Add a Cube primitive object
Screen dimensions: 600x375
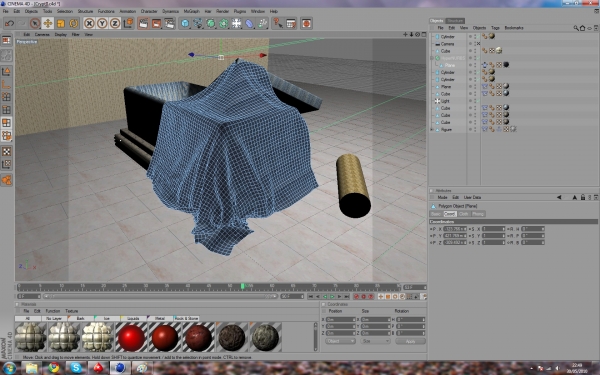click(x=185, y=24)
